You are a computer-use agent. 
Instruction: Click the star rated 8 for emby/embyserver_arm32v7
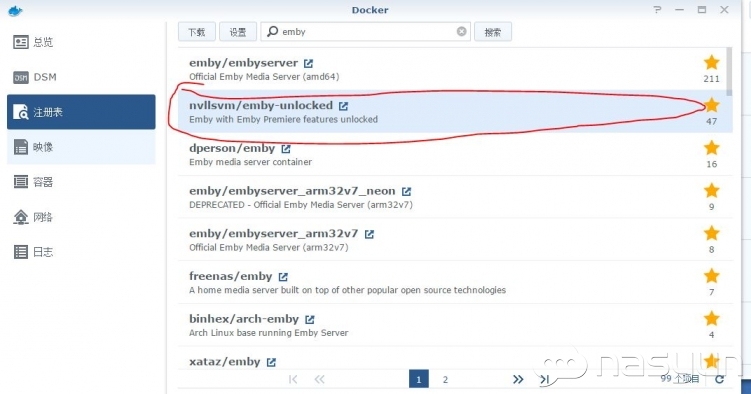712,233
